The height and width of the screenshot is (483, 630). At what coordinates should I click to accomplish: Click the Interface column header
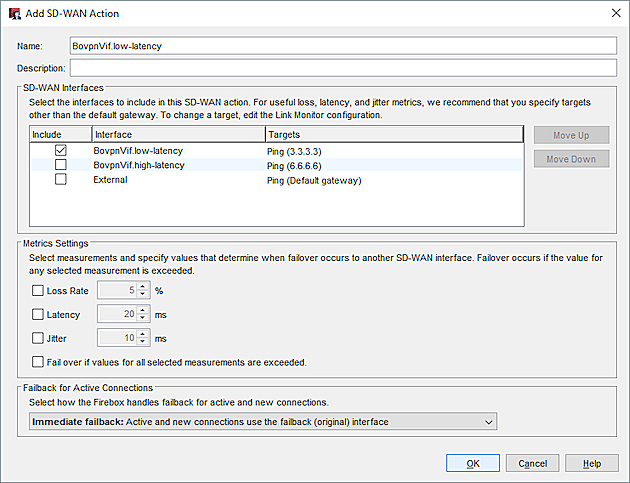pos(178,134)
